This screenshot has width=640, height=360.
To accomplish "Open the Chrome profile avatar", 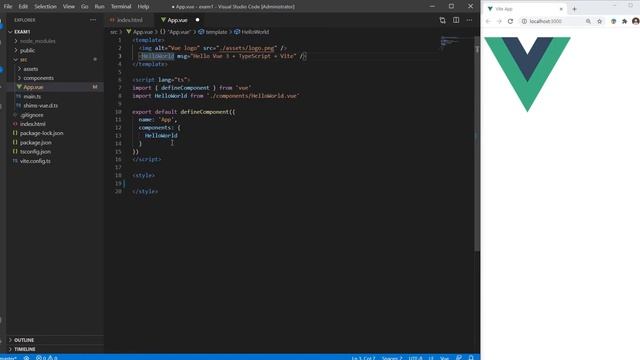I will coord(636,21).
